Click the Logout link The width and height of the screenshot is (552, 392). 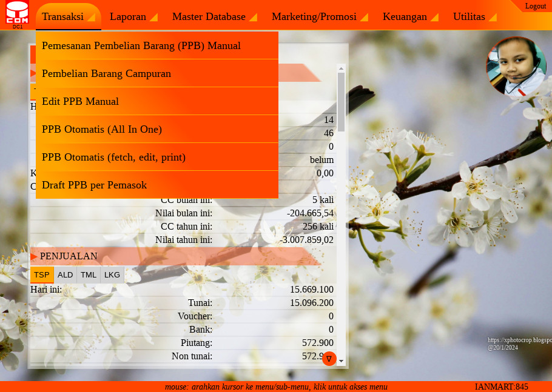coord(535,6)
